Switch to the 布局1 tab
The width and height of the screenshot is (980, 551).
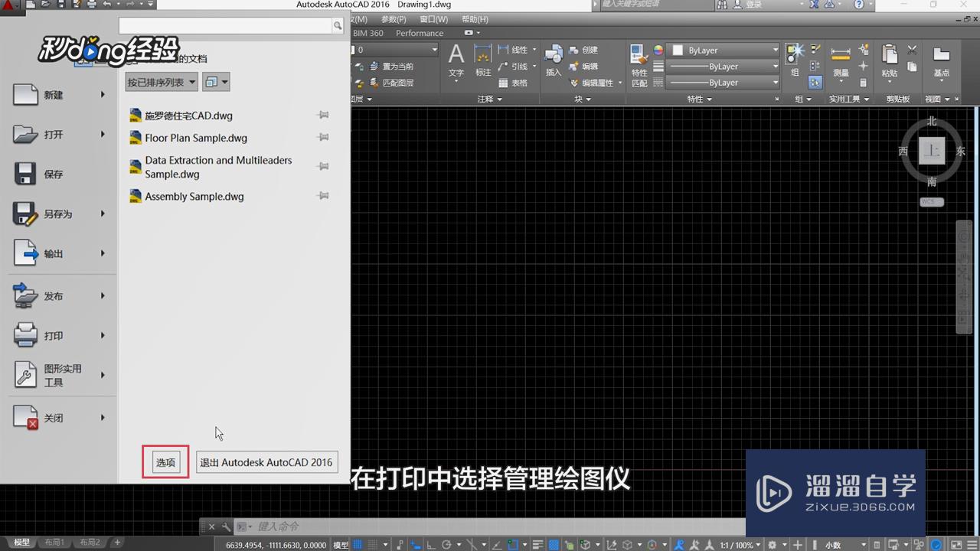point(54,542)
